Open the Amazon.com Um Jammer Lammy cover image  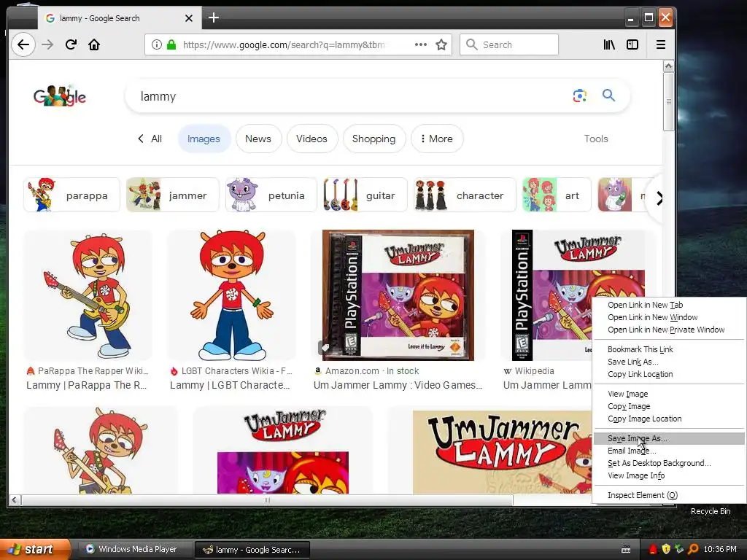(398, 295)
